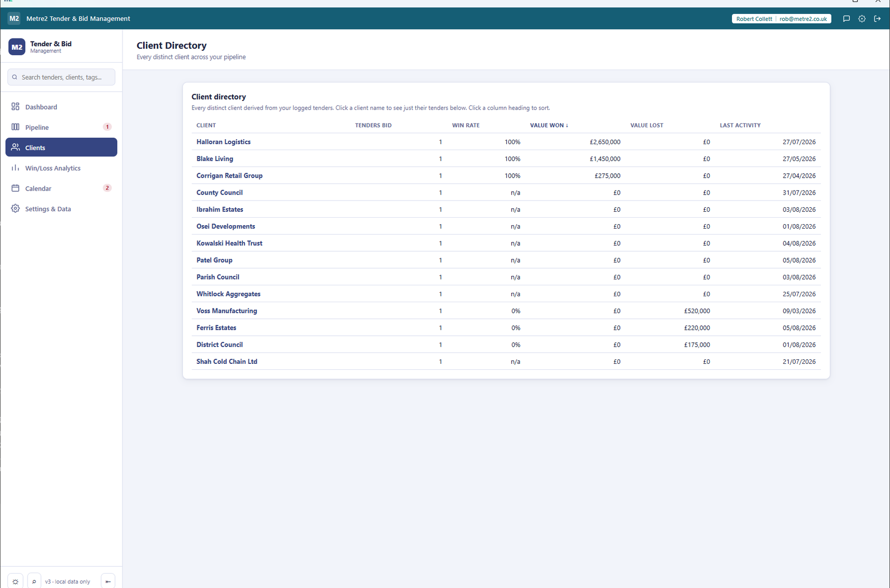Viewport: 890px width, 588px height.
Task: Open the Calendar page
Action: 61,188
